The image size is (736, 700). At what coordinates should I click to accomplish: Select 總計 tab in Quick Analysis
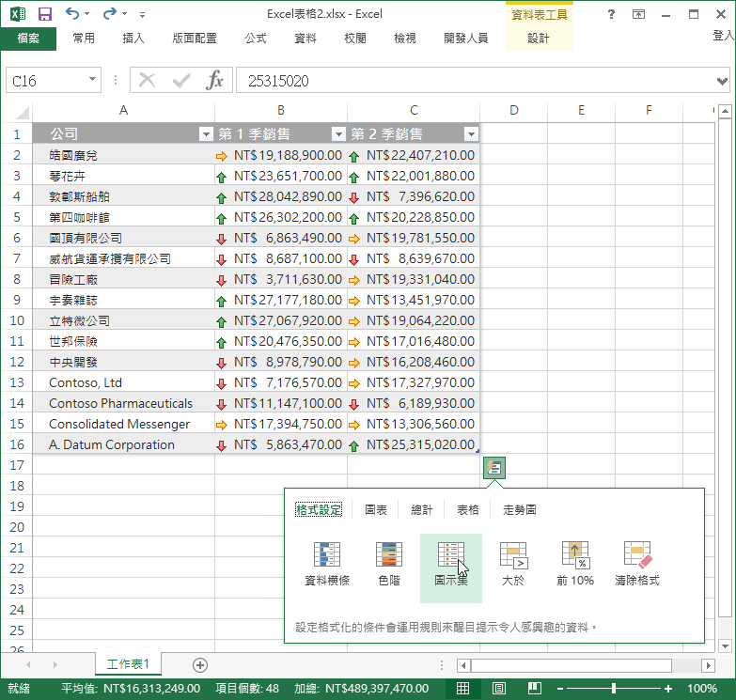tap(422, 510)
